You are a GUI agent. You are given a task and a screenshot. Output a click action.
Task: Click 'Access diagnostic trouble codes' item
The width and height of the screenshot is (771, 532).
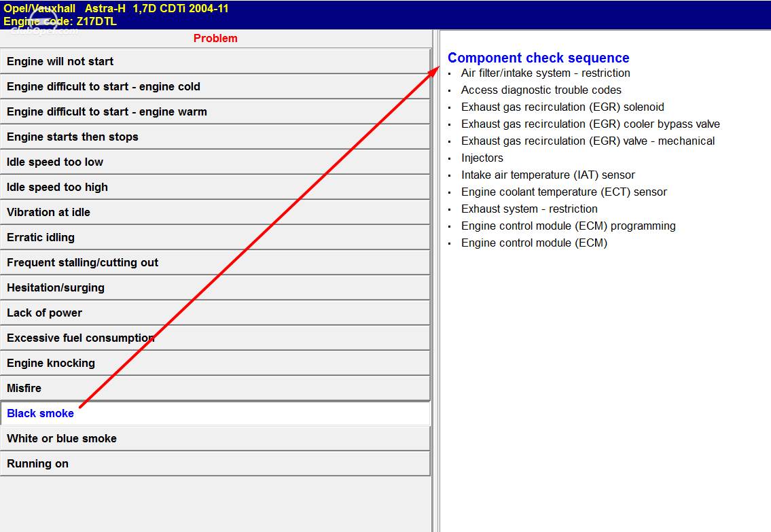click(x=541, y=90)
